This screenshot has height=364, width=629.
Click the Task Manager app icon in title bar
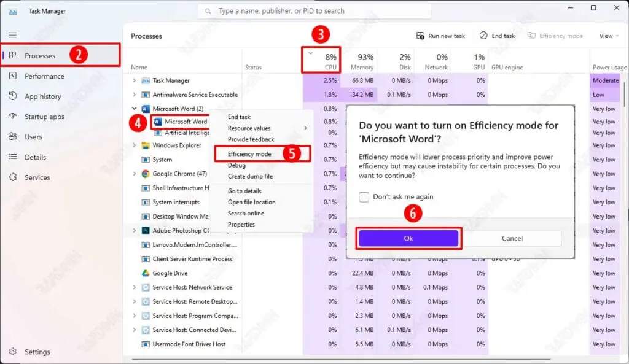[13, 11]
